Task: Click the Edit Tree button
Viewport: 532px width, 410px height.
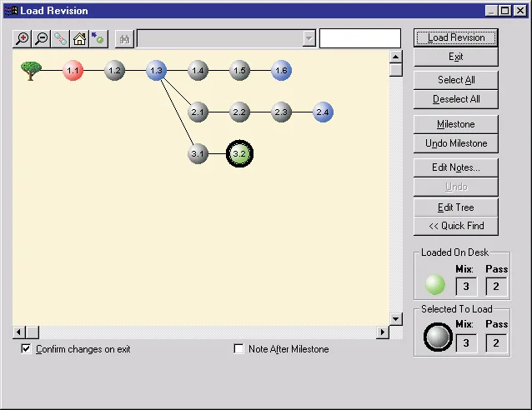Action: pyautogui.click(x=456, y=207)
